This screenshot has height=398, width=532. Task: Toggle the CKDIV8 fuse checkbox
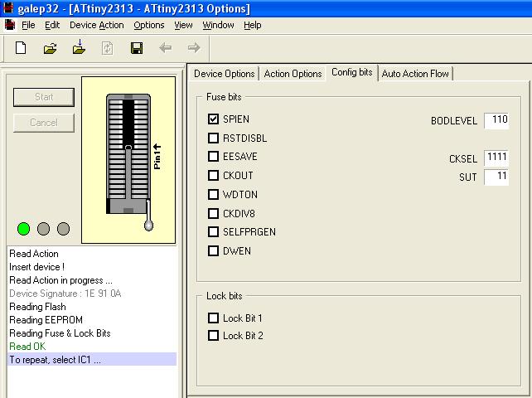point(214,213)
